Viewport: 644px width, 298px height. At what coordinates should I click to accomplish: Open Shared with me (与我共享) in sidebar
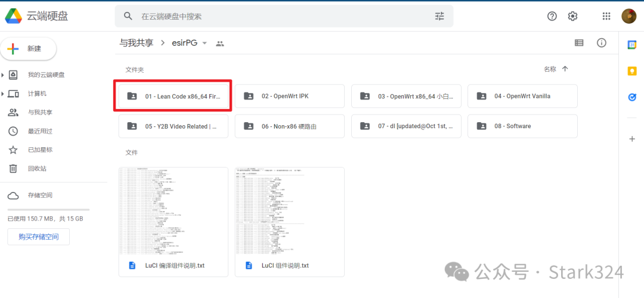[x=40, y=113]
